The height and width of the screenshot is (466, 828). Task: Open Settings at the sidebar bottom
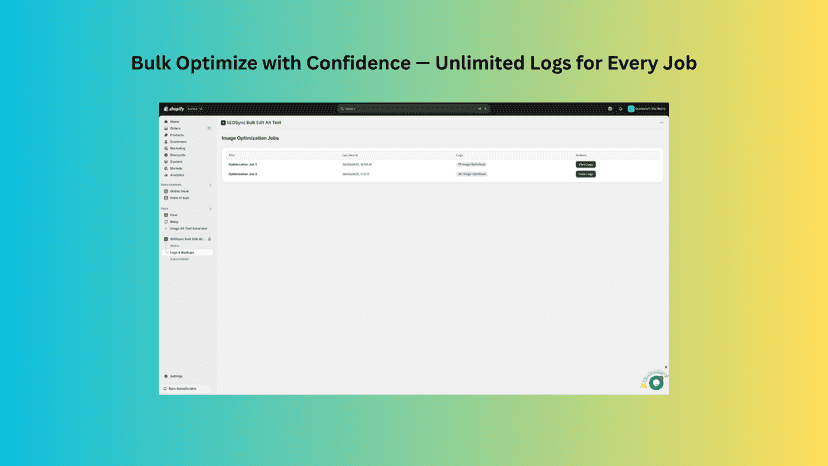176,376
